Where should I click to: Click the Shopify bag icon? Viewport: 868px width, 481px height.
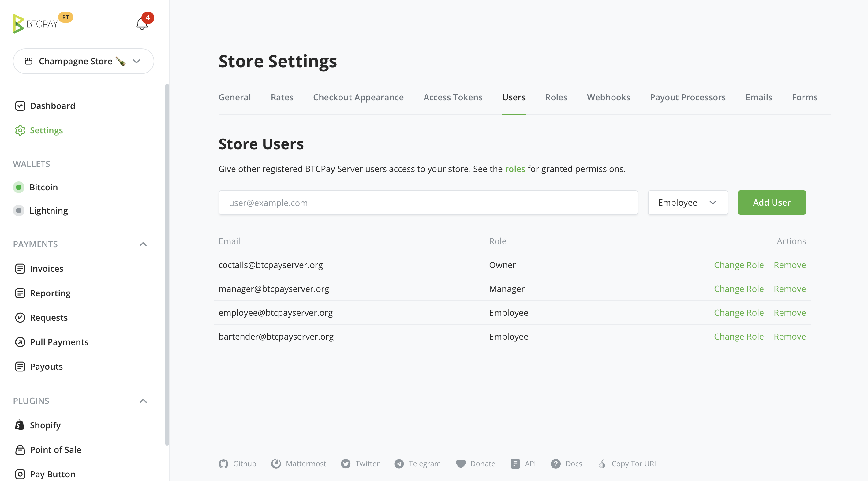(20, 425)
